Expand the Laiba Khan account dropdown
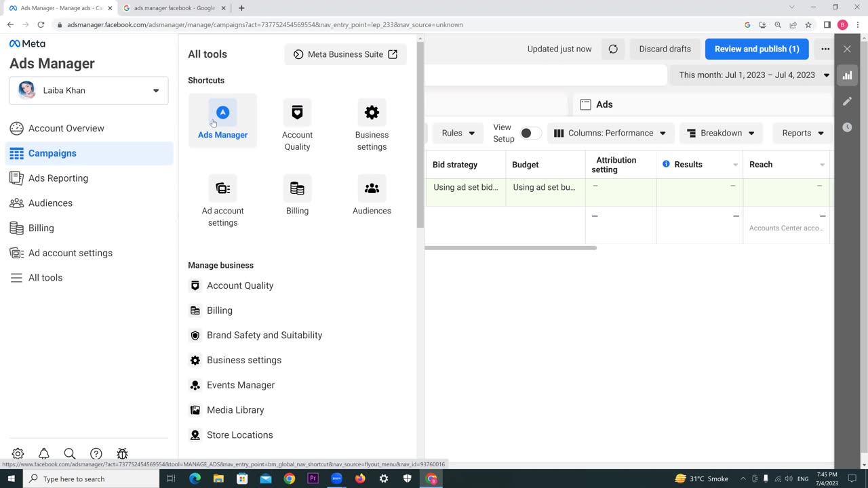Image resolution: width=868 pixels, height=488 pixels. pos(89,90)
